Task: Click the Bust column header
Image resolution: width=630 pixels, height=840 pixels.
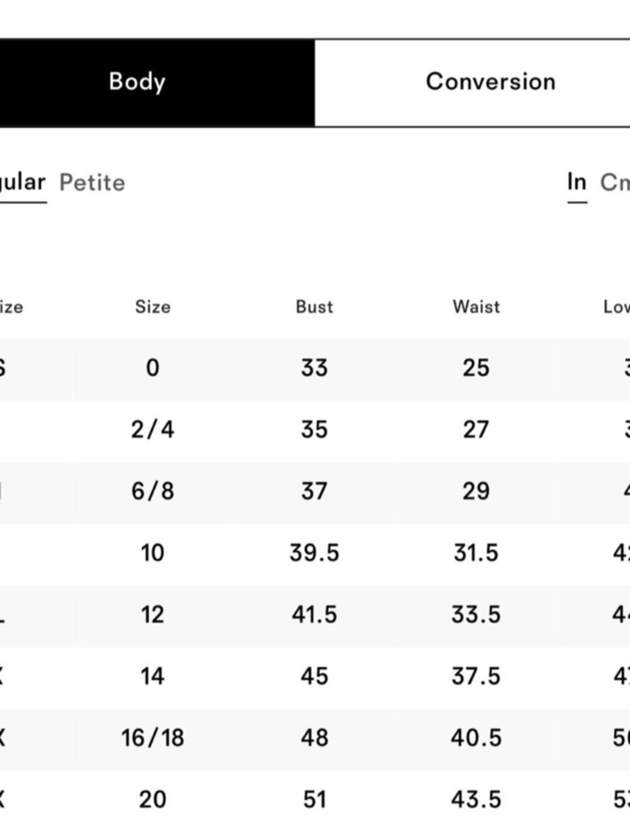Action: [x=314, y=307]
